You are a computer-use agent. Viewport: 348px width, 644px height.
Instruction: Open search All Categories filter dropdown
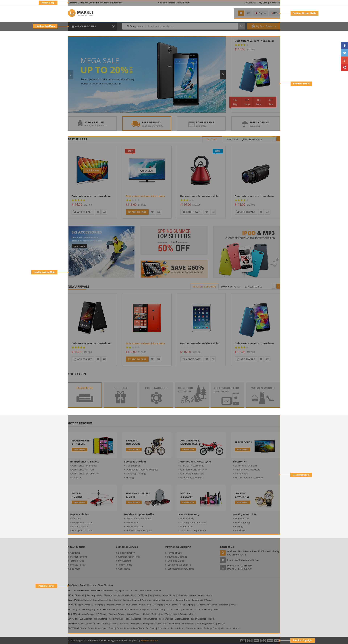(x=135, y=26)
